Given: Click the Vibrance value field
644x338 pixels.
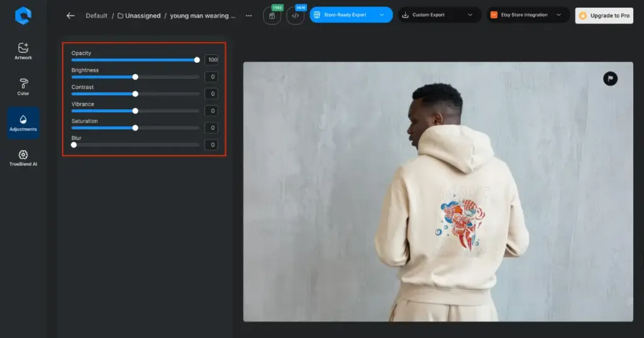Looking at the screenshot, I should [x=211, y=111].
